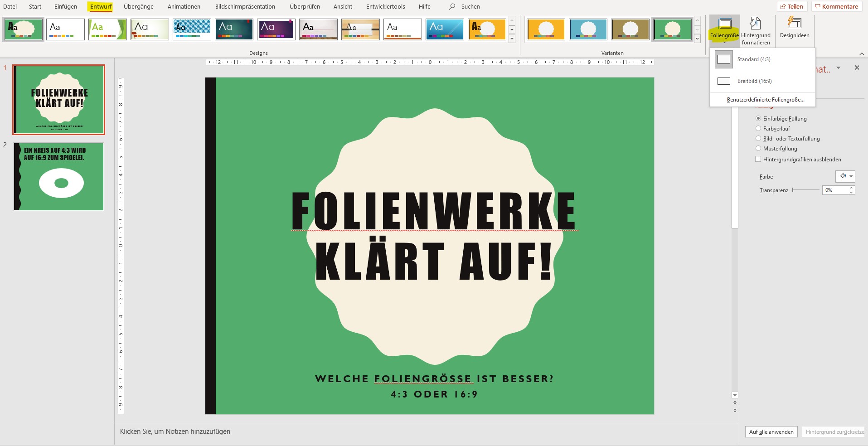Select Bild- oder Texturfüllung option
Screen dimensions: 868x446
tap(758, 138)
